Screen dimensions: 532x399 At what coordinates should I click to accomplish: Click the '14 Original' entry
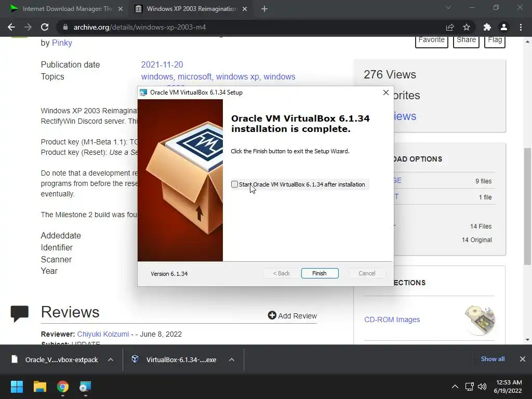click(x=476, y=240)
